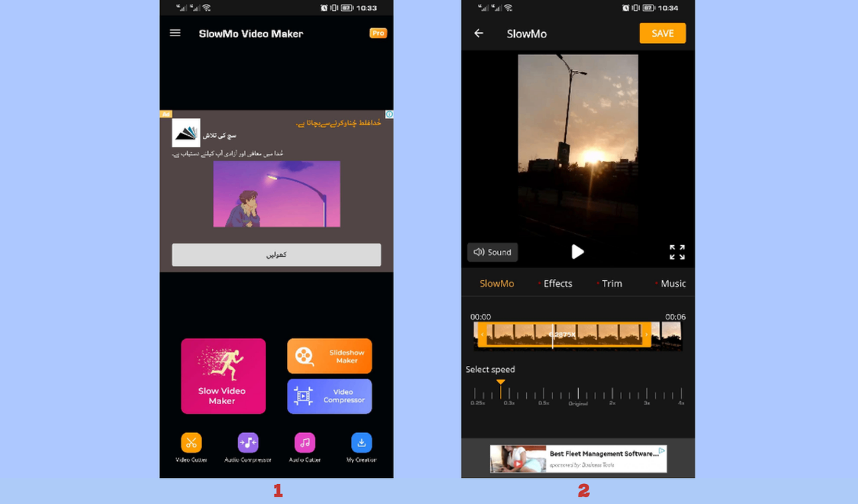858x504 pixels.
Task: Open the کھولیں ad button
Action: pos(276,255)
